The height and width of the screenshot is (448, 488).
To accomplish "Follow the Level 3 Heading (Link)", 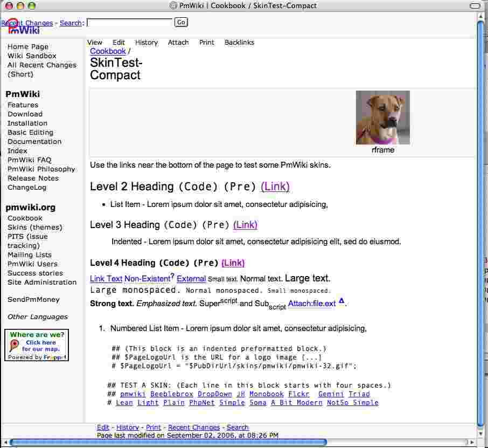I will (245, 225).
